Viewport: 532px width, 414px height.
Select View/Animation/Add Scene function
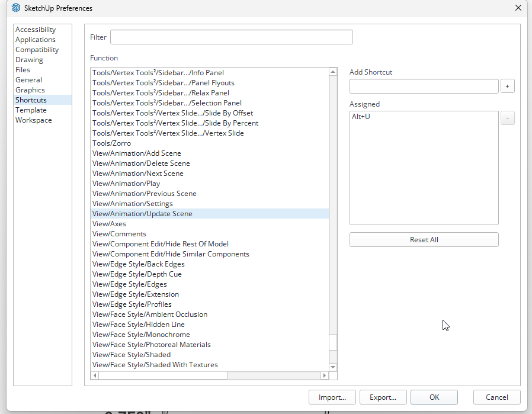click(x=210, y=153)
